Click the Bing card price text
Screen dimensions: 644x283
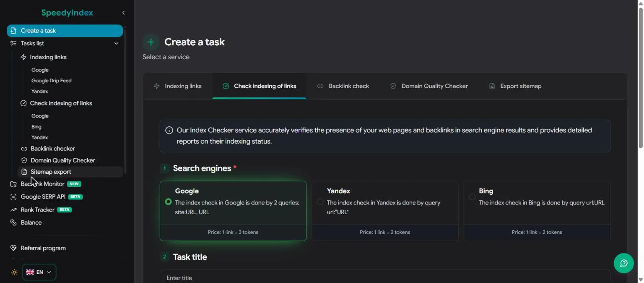537,232
